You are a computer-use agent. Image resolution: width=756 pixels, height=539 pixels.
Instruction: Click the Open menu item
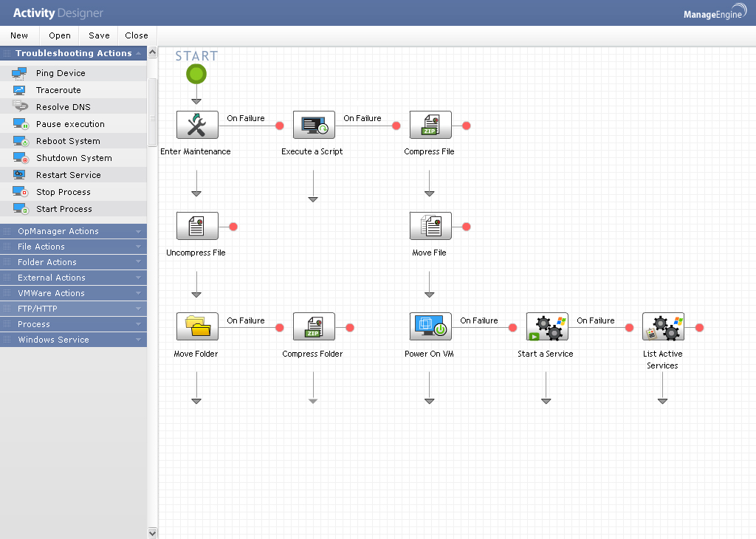point(60,35)
